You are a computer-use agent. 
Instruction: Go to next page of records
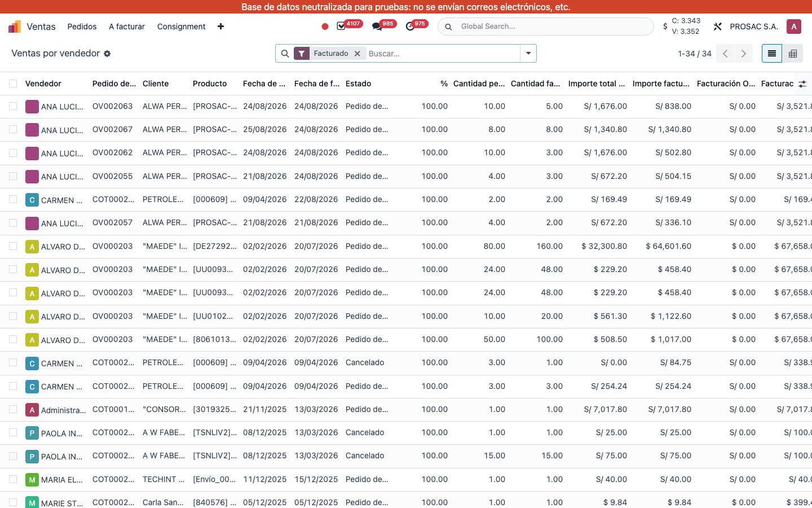tap(744, 54)
